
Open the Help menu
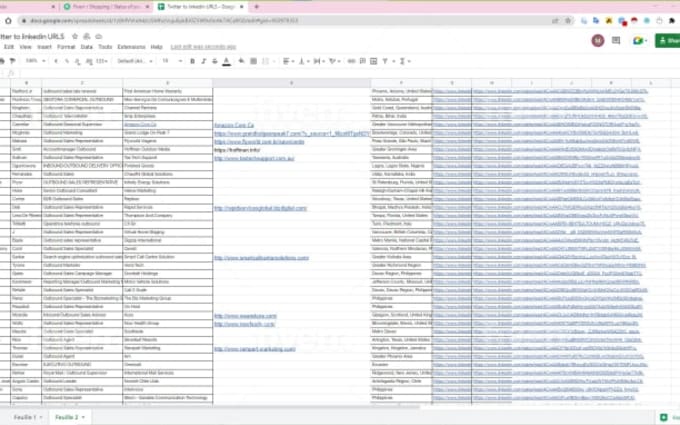[157, 47]
